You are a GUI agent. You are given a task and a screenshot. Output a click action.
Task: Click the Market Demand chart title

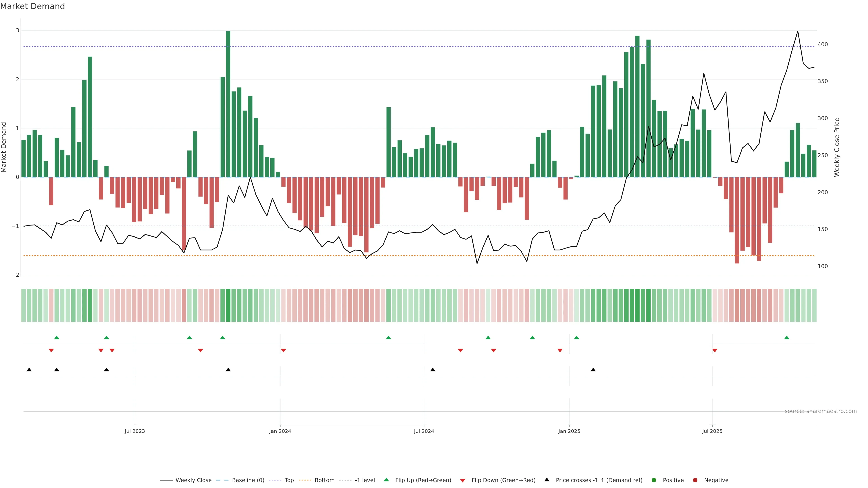[32, 6]
